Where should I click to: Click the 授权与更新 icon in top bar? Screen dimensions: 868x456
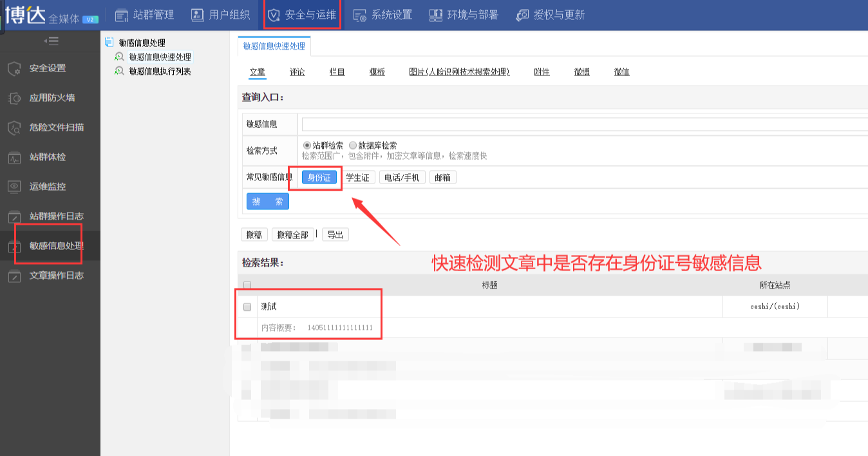pos(523,15)
